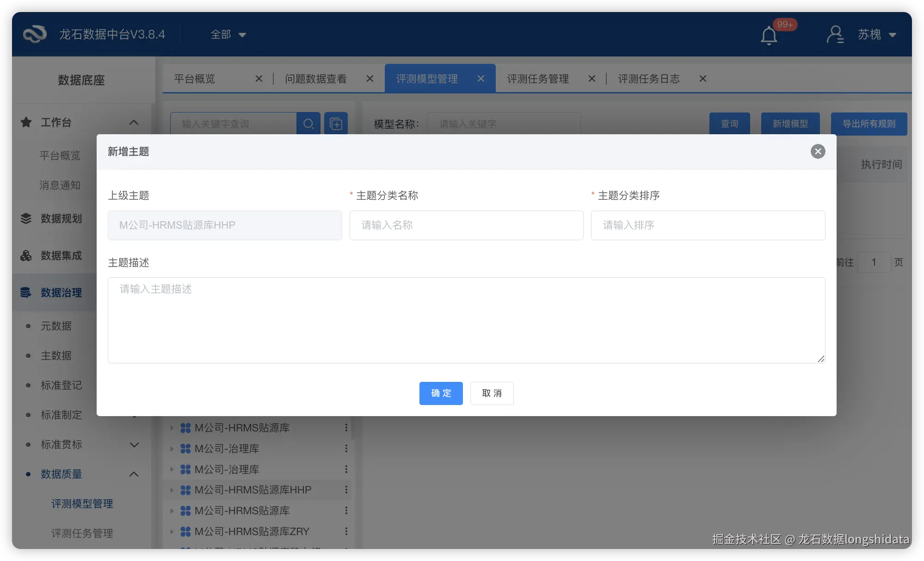Screen dimensions: 924x561
Task: Click the 数据集成 sidebar icon
Action: [26, 256]
